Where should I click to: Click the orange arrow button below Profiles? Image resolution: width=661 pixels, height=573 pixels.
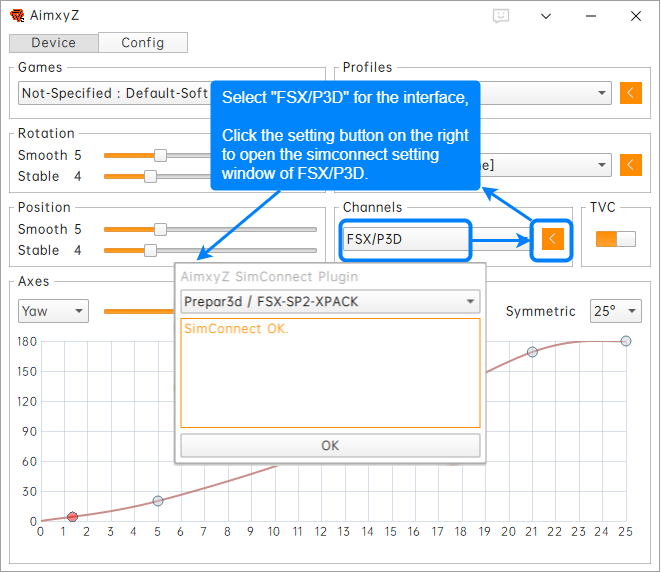click(630, 165)
